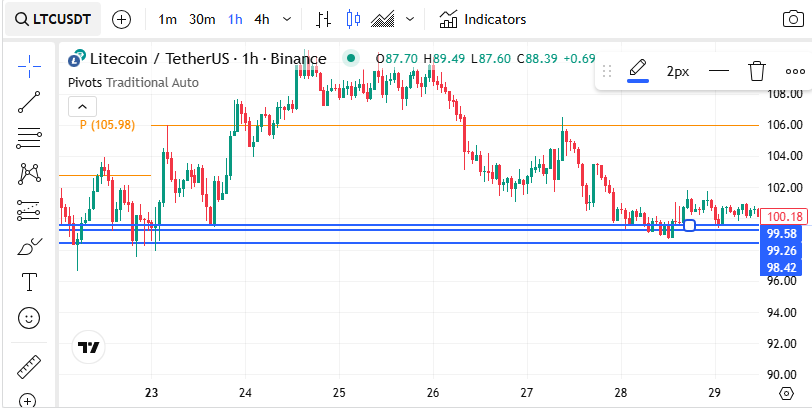Select the Text annotation tool

click(30, 282)
